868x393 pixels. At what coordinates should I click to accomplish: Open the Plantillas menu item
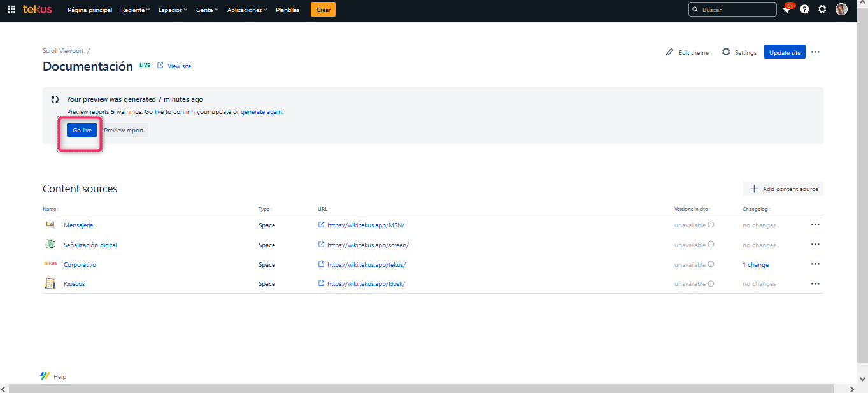(x=288, y=10)
